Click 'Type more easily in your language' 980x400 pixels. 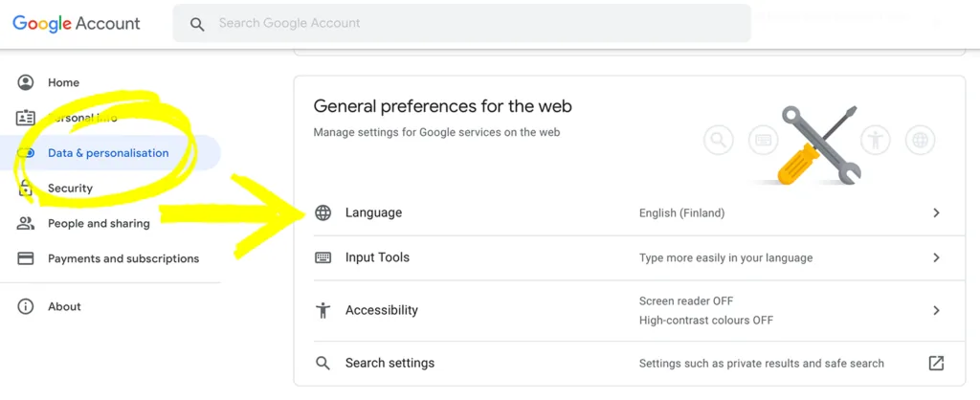[725, 257]
